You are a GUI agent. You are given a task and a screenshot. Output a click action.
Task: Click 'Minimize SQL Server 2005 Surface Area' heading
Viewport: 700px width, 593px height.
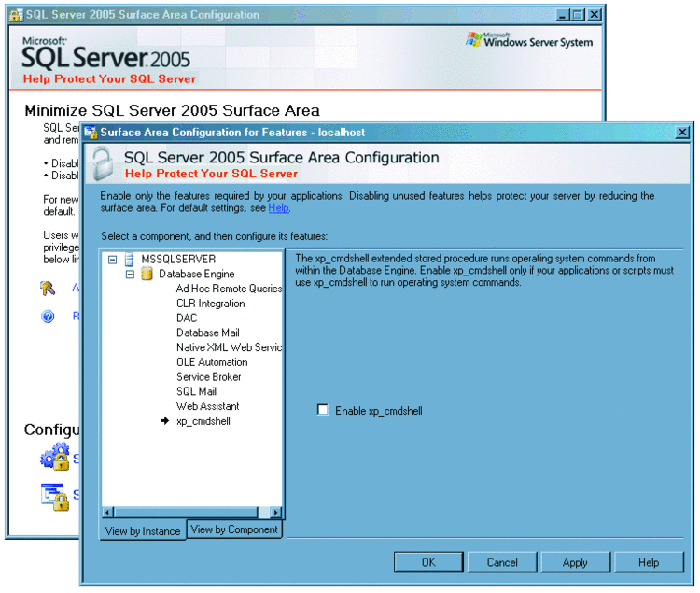click(x=173, y=110)
